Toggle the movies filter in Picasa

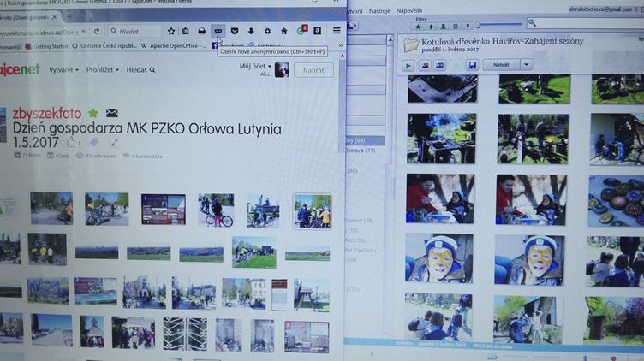[456, 27]
